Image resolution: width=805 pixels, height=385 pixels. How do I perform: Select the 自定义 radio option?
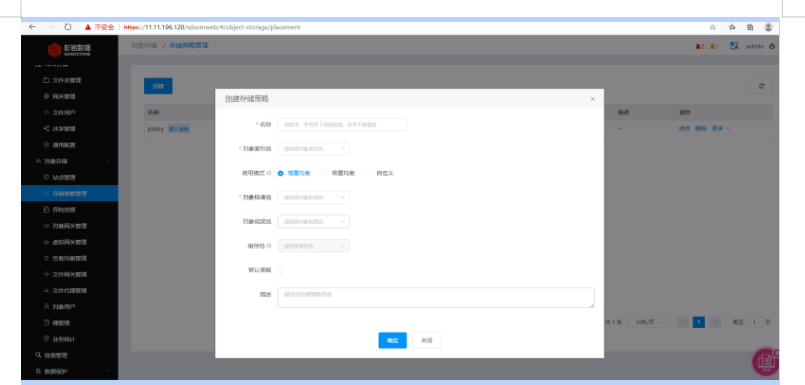370,174
